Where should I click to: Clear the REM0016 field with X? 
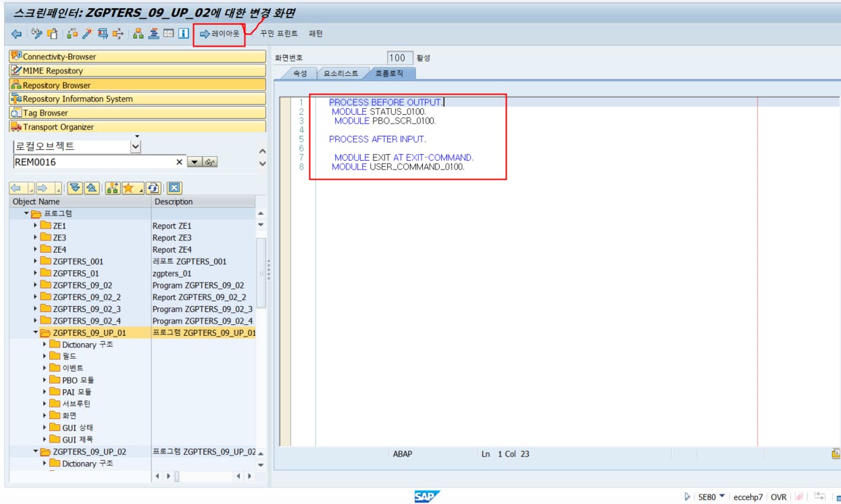pyautogui.click(x=179, y=162)
